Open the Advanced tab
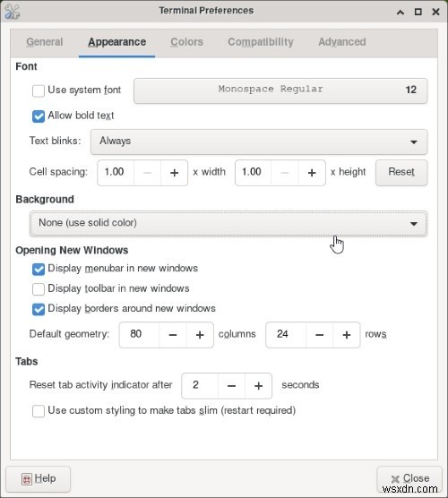This screenshot has width=448, height=498. tap(342, 42)
